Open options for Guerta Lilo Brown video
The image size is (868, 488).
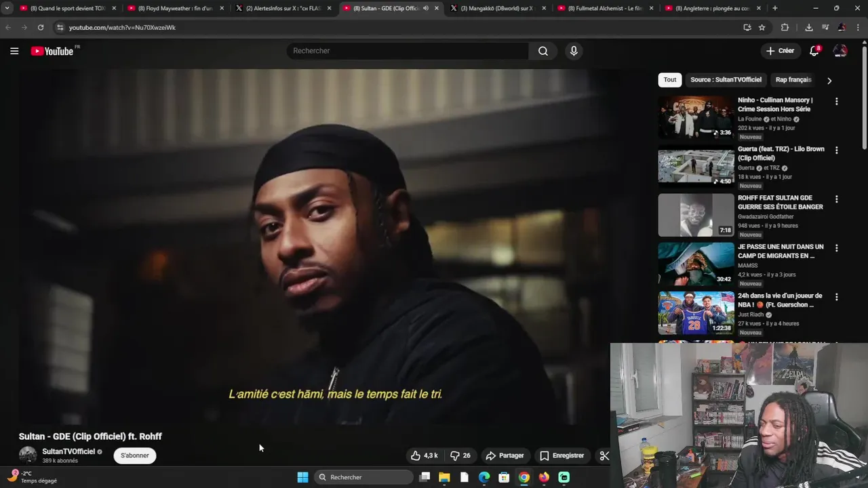click(x=836, y=150)
